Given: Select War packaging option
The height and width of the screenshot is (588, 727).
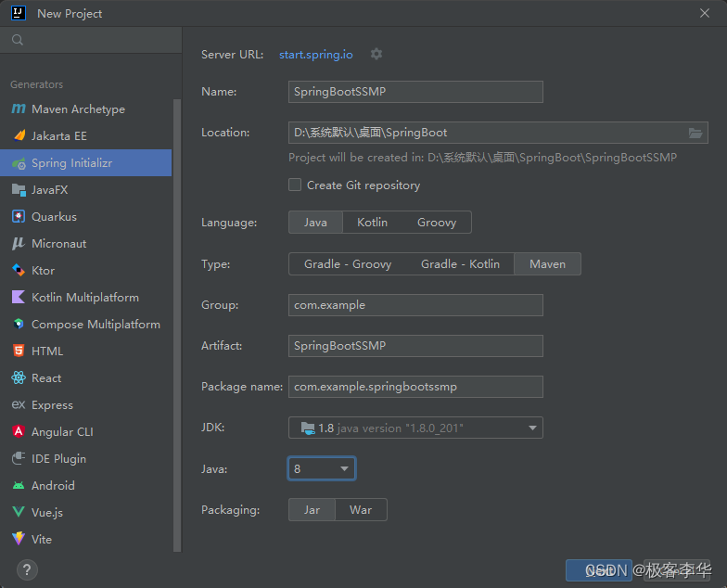Looking at the screenshot, I should pyautogui.click(x=361, y=509).
